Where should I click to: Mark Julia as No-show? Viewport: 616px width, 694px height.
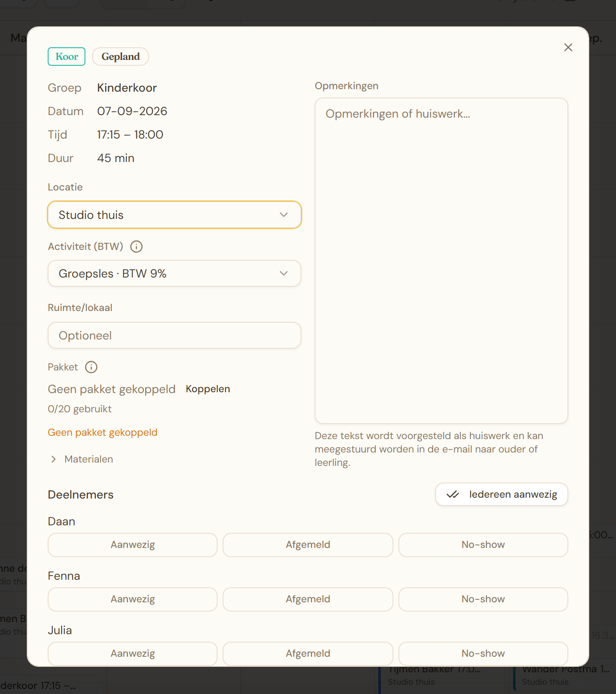click(x=483, y=653)
